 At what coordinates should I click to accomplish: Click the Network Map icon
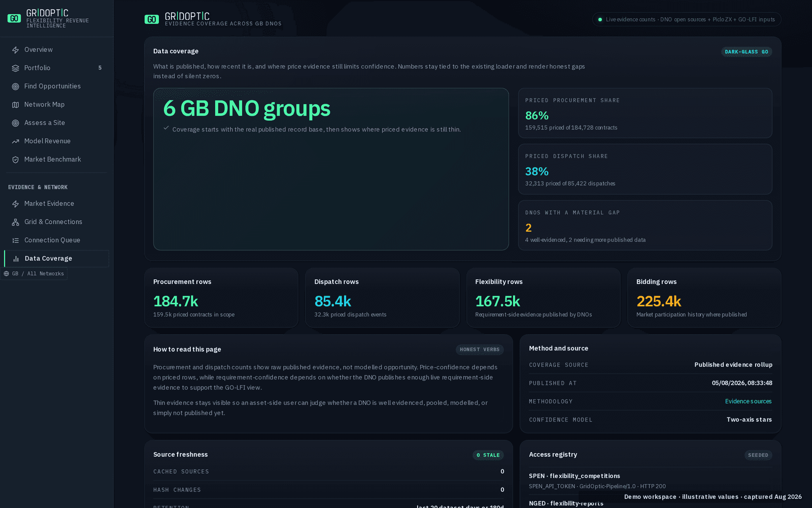pos(15,105)
